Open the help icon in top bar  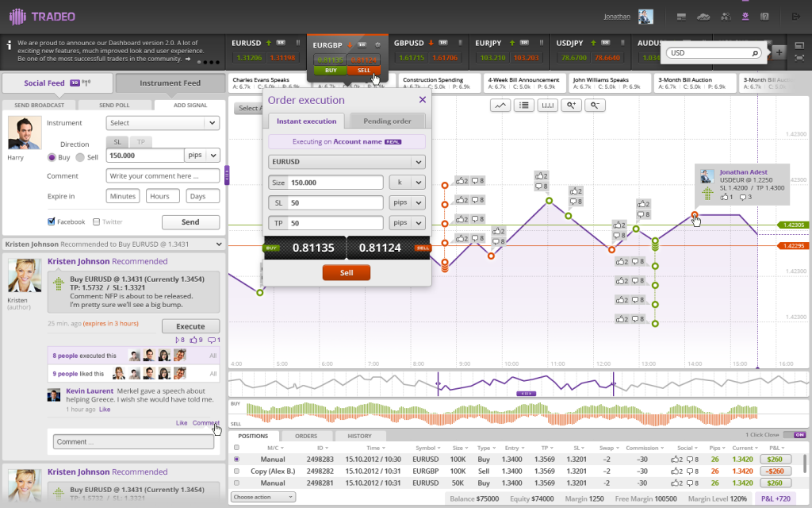point(765,16)
